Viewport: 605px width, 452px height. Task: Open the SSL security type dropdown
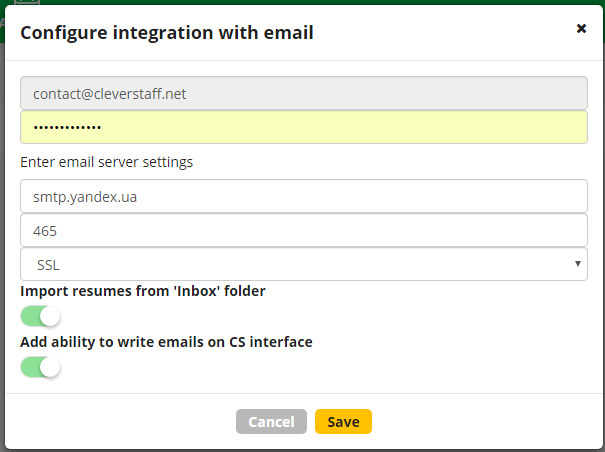[x=304, y=264]
